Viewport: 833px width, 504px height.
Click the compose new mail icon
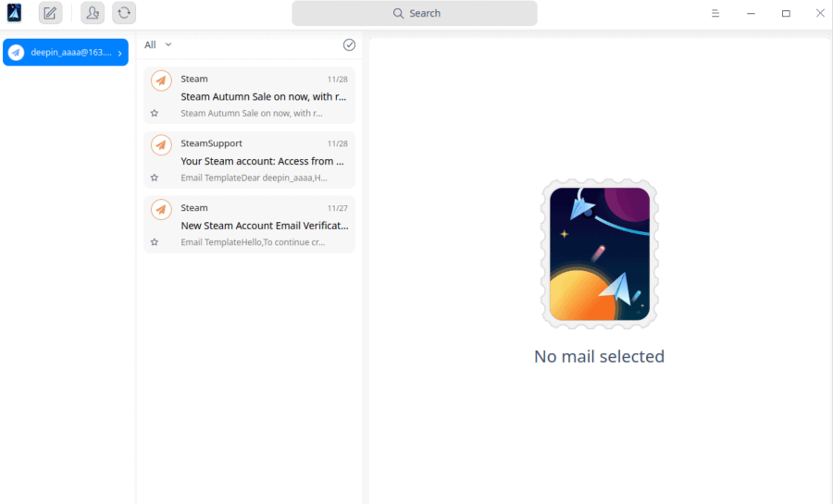[50, 13]
